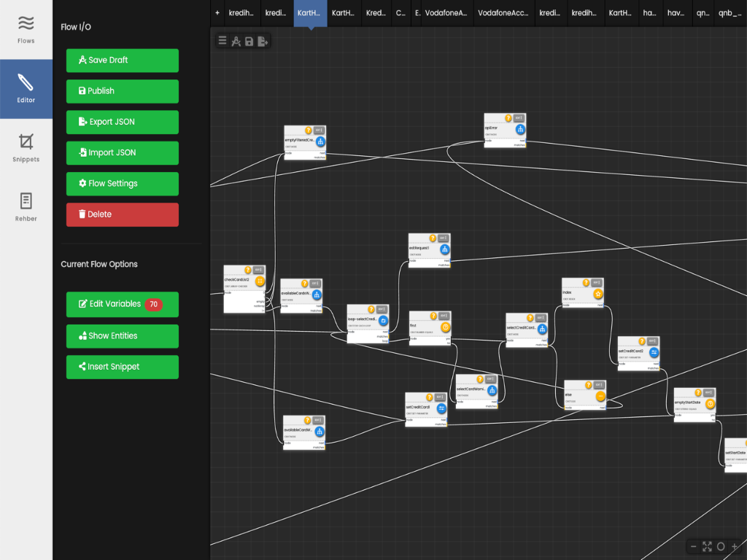
Task: Click the save icon in canvas toolbar
Action: point(249,42)
